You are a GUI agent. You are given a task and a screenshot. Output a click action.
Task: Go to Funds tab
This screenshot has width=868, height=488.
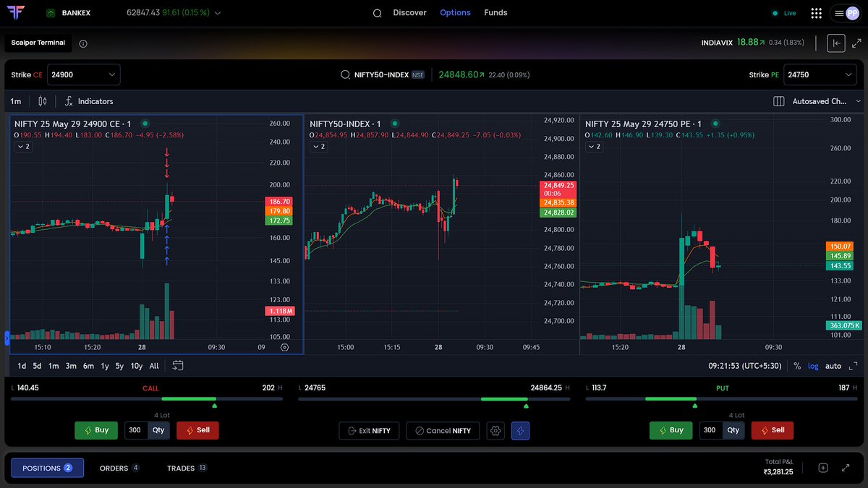click(495, 13)
